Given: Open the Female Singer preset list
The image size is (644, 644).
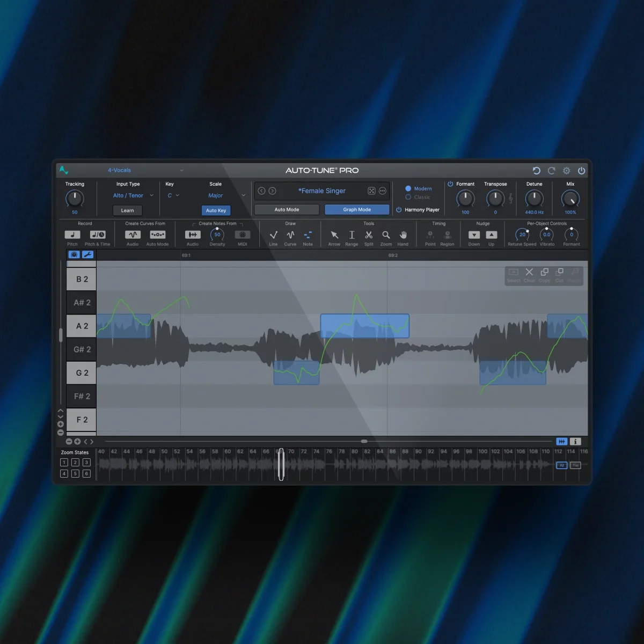Looking at the screenshot, I should pos(322,191).
